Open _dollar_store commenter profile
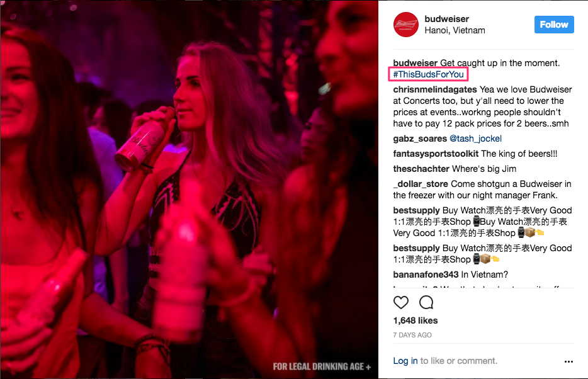 coord(421,184)
